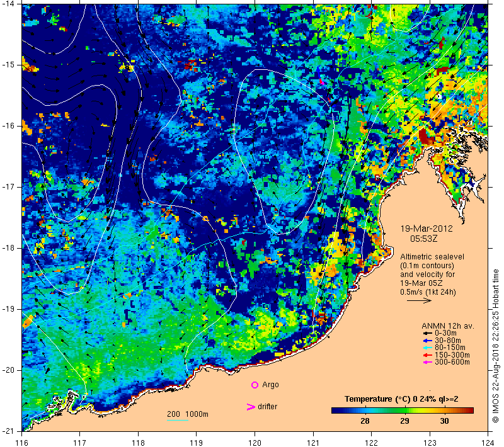Viewport: 504px width, 447px height.
Task: Click the magenta 300-600m legend arrow
Action: point(427,363)
